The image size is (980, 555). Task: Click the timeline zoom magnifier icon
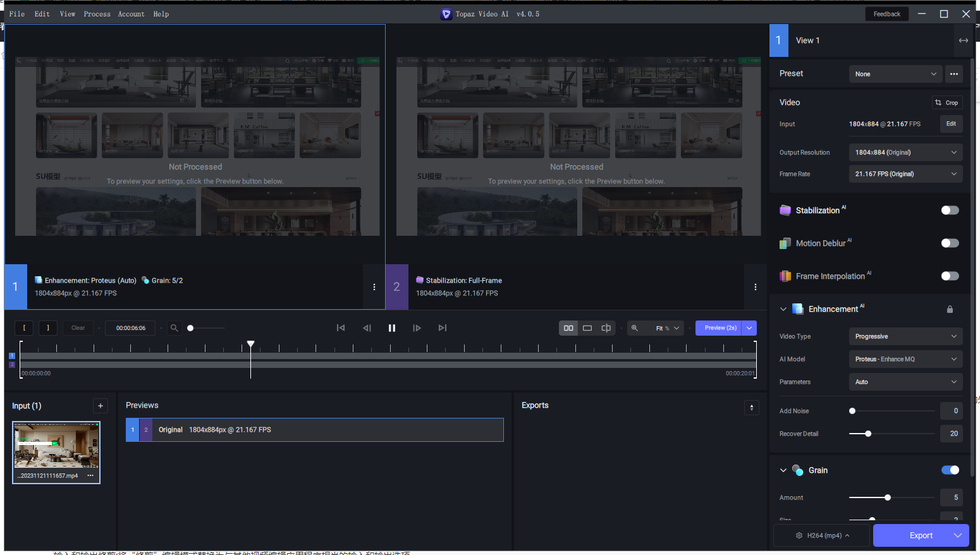point(175,327)
